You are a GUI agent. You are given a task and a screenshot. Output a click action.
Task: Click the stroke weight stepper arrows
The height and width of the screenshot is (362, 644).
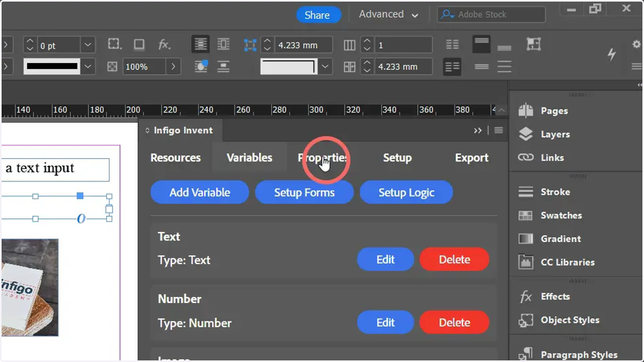click(x=30, y=45)
